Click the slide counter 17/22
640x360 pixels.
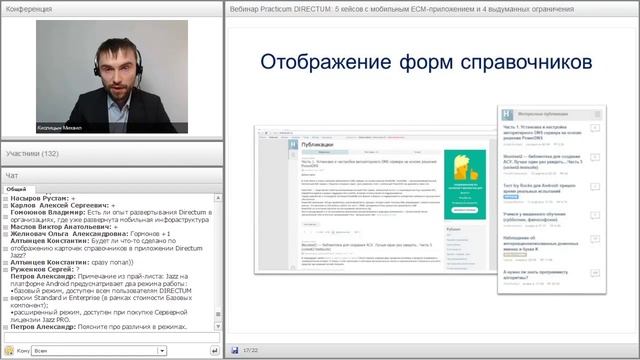(x=250, y=350)
